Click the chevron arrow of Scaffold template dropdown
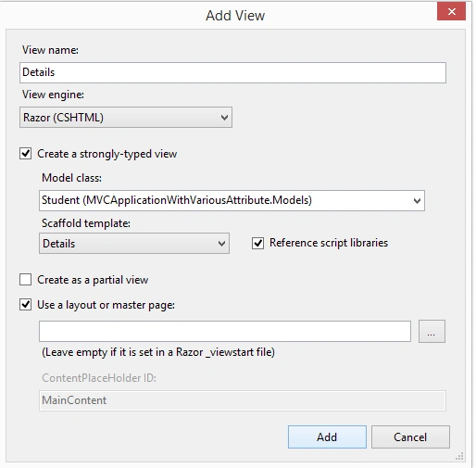Image resolution: width=476 pixels, height=468 pixels. pos(221,244)
